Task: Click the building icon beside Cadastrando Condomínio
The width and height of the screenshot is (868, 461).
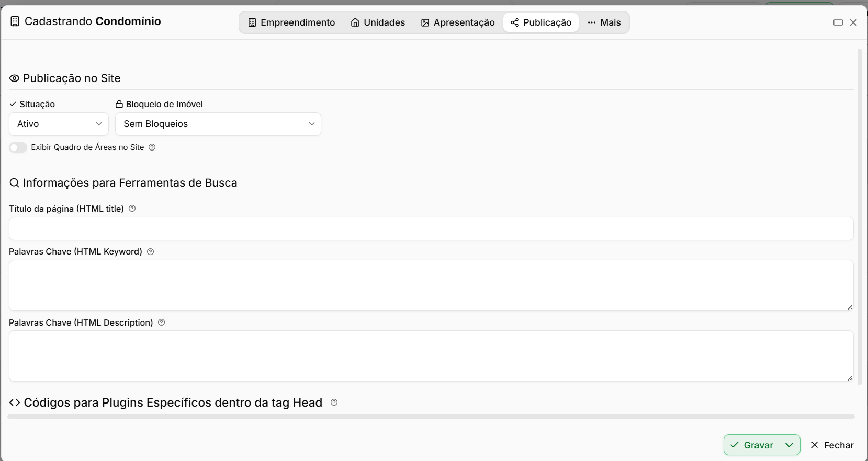Action: pos(15,21)
